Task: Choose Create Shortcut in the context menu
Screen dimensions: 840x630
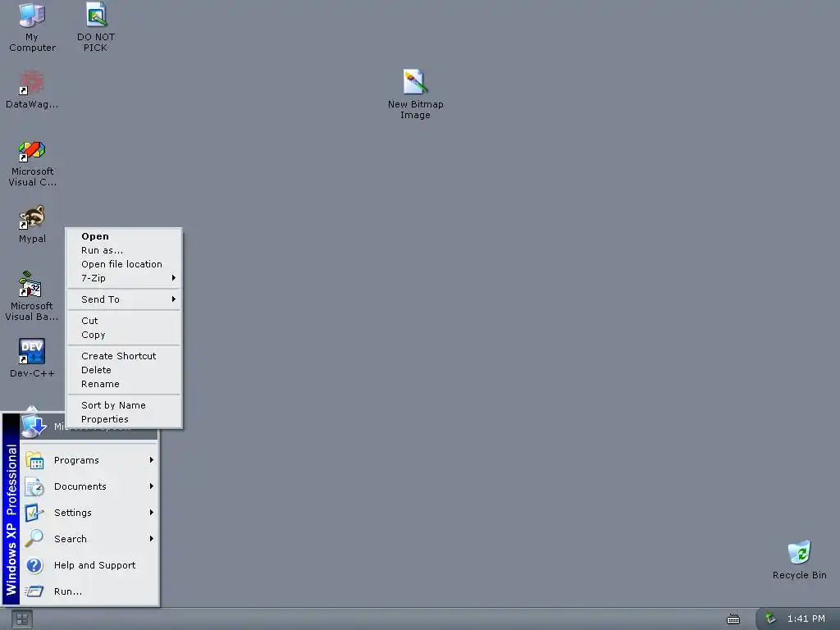Action: [124, 356]
